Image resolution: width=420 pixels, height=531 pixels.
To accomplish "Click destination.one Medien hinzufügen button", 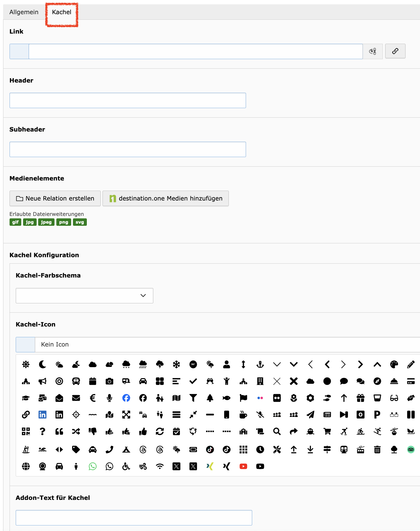I will point(166,198).
